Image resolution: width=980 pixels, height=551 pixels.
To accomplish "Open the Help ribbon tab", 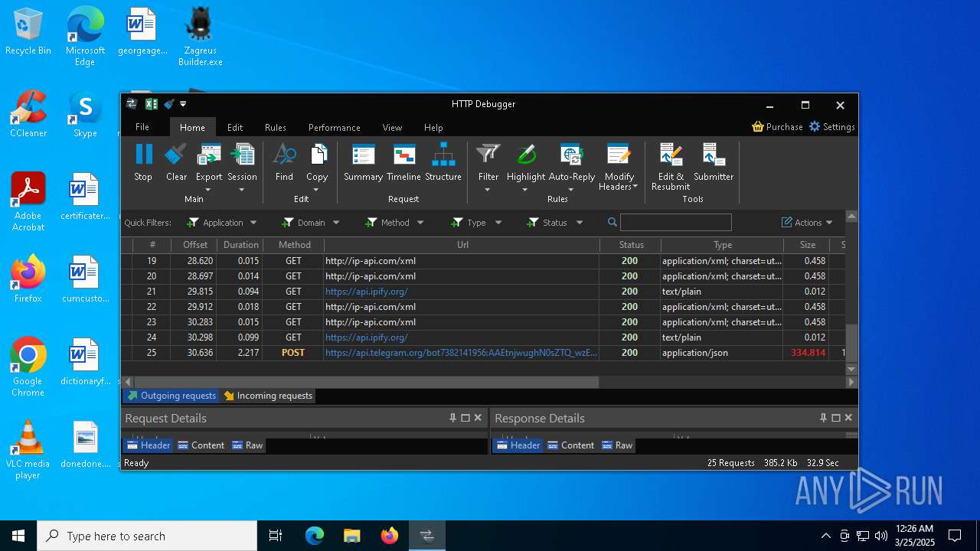I will pyautogui.click(x=433, y=128).
